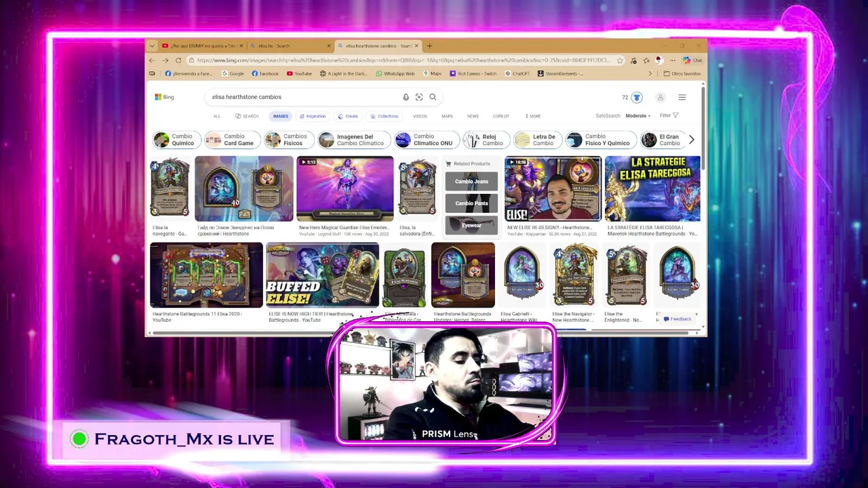Select the MAPS search tab
This screenshot has height=488, width=868.
pos(447,116)
